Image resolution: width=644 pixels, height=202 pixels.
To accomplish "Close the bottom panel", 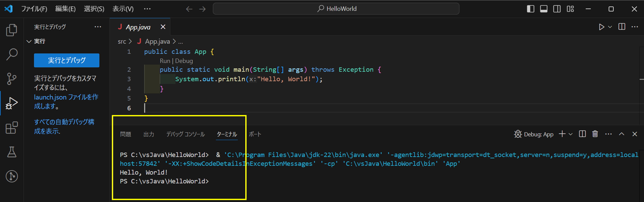I will pyautogui.click(x=635, y=134).
